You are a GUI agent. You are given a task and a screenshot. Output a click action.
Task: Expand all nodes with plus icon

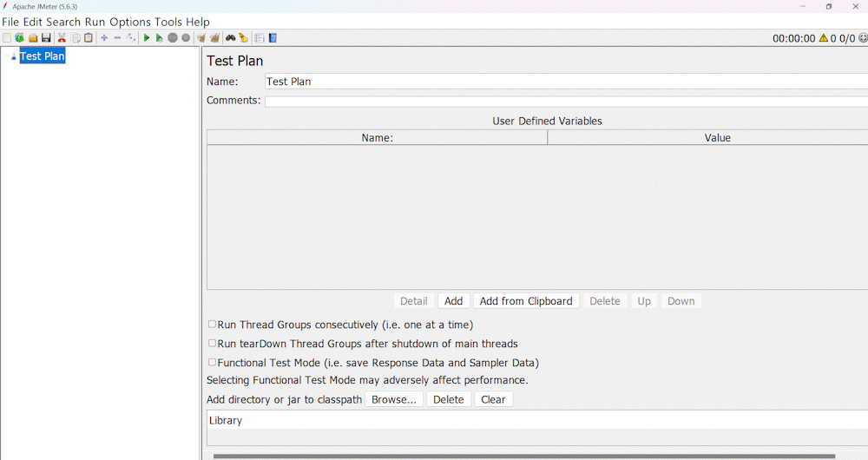pyautogui.click(x=104, y=37)
